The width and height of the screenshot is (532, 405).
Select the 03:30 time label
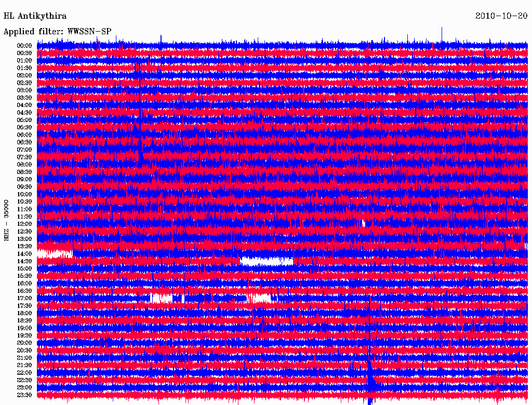point(24,98)
